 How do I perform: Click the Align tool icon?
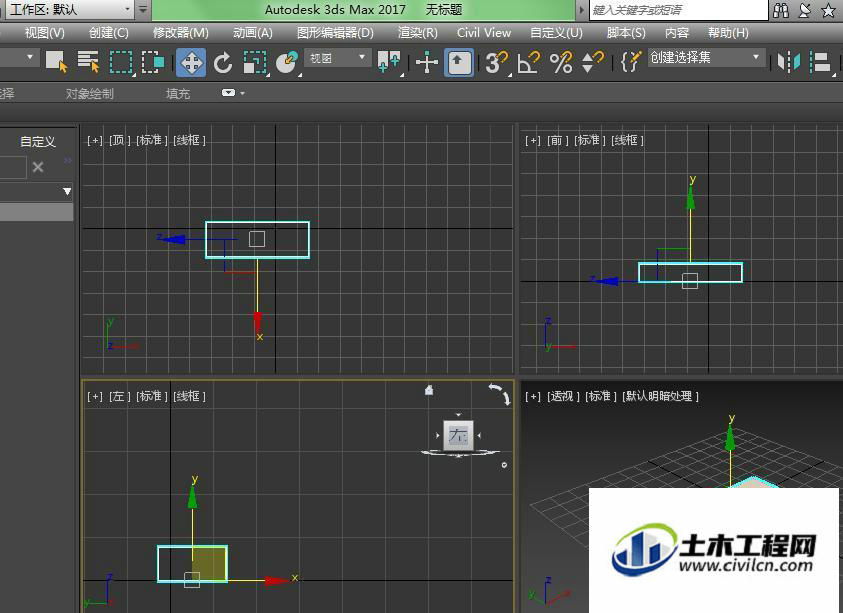(821, 62)
